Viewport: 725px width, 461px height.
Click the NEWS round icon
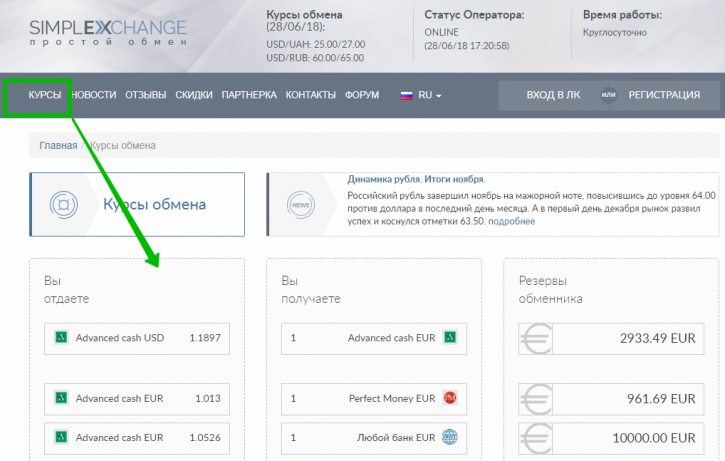click(x=301, y=204)
